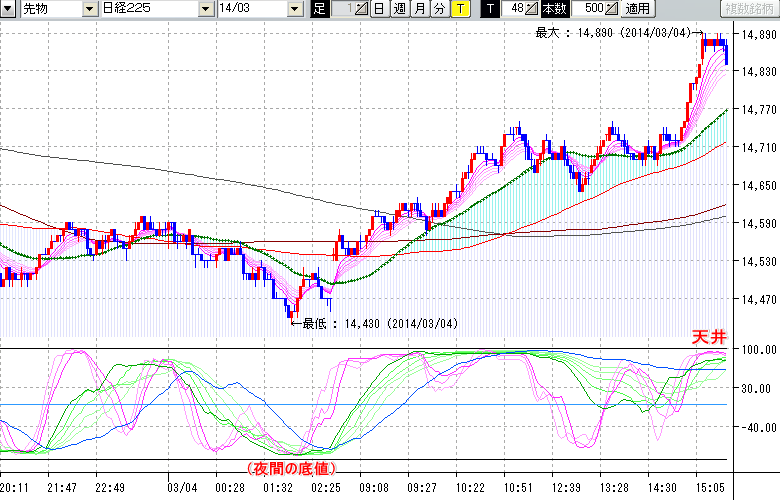Click the 03/04 date marker on time axis
The height and width of the screenshot is (500, 780).
(x=181, y=487)
